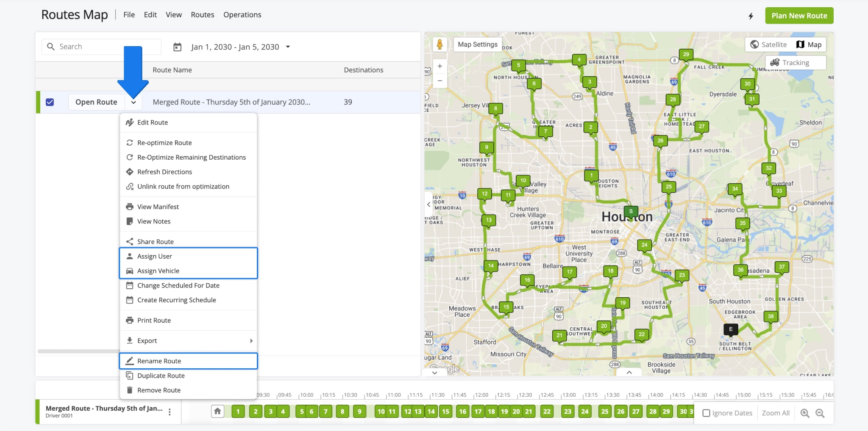Click the home icon on the stop timeline
Image resolution: width=868 pixels, height=431 pixels.
pyautogui.click(x=218, y=411)
